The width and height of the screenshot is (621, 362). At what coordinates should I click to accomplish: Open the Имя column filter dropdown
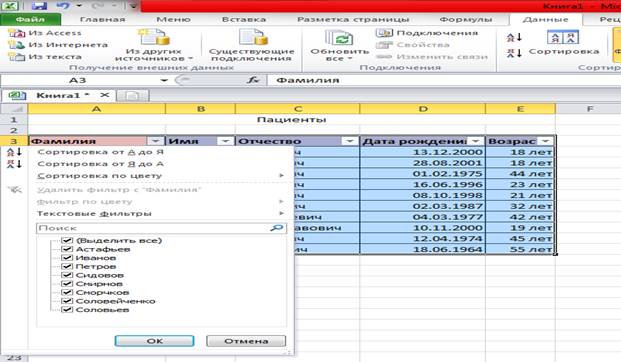pyautogui.click(x=225, y=141)
